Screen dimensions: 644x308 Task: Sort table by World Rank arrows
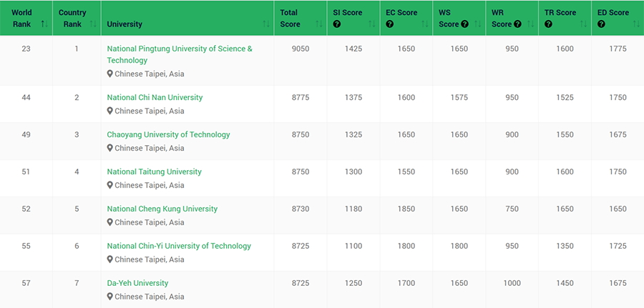click(44, 24)
